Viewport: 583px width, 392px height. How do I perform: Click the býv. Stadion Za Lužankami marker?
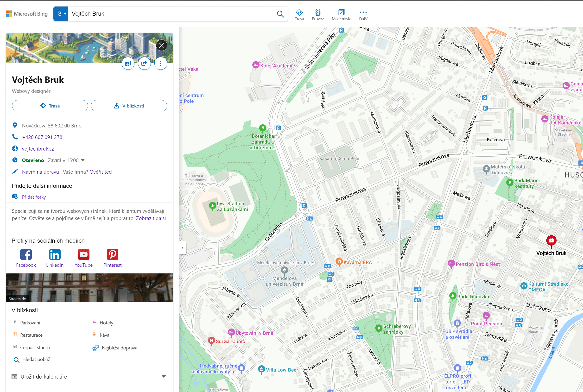pos(213,206)
